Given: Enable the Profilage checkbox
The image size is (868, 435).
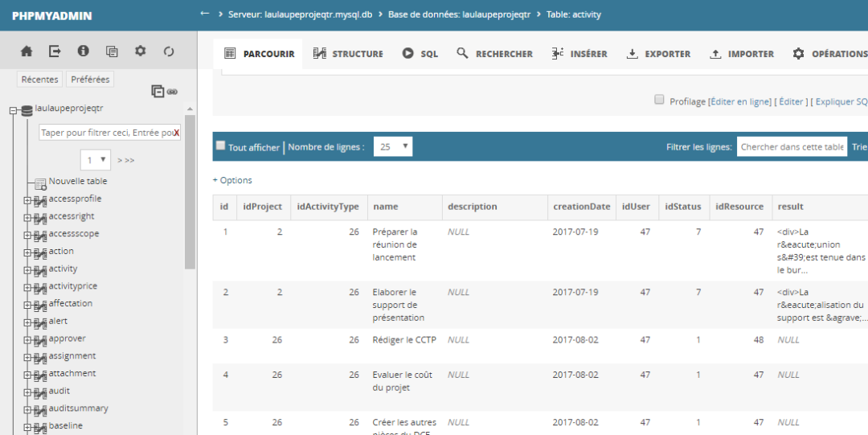Looking at the screenshot, I should tap(660, 101).
